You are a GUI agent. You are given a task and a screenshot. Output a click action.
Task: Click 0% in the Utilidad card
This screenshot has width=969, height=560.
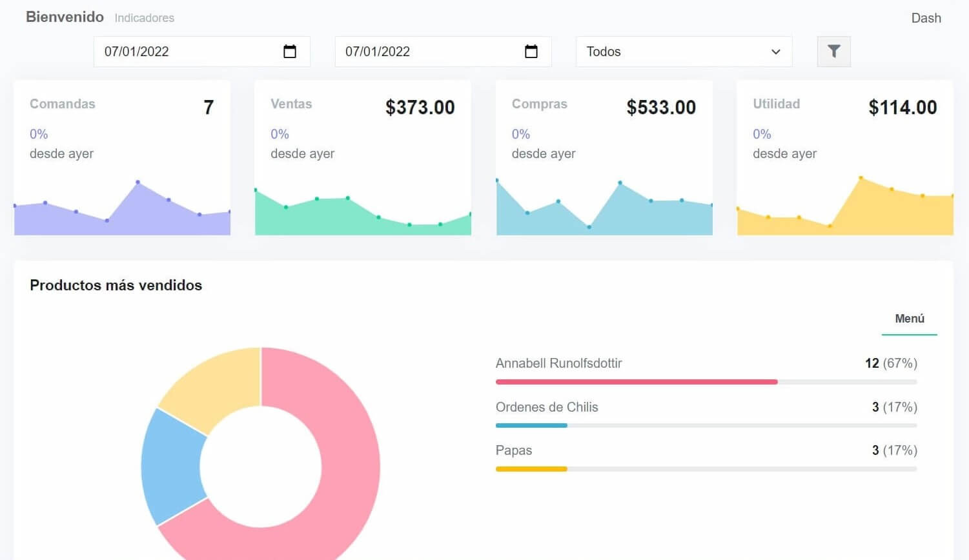(762, 134)
